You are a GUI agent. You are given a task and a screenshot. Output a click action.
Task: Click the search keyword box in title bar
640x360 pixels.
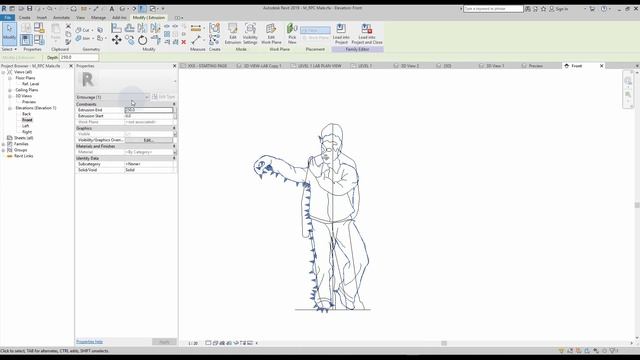(493, 9)
